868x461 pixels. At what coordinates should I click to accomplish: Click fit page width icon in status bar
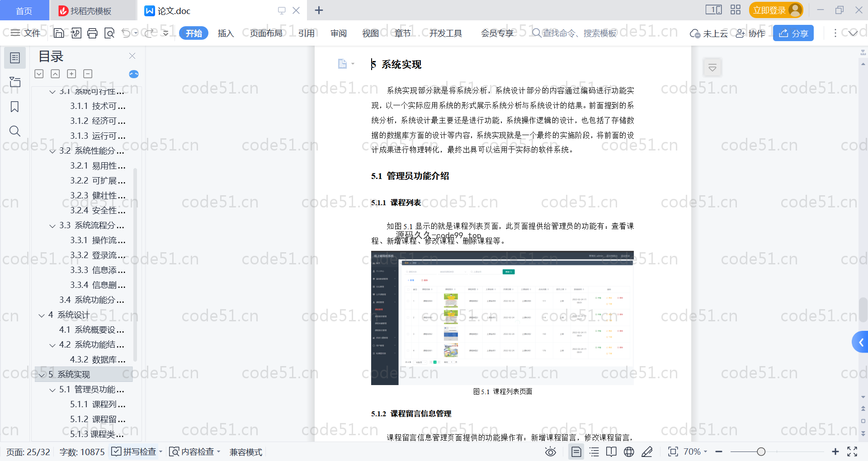[673, 452]
